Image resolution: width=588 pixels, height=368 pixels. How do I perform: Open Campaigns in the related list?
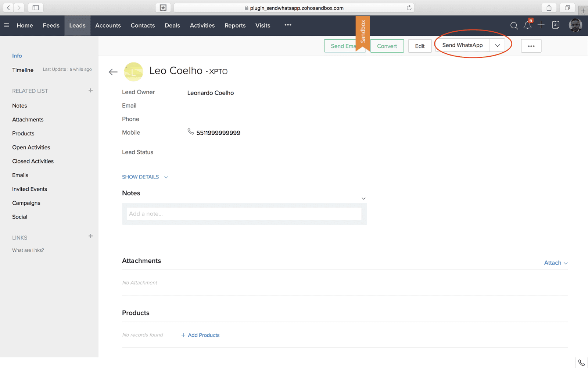point(26,203)
